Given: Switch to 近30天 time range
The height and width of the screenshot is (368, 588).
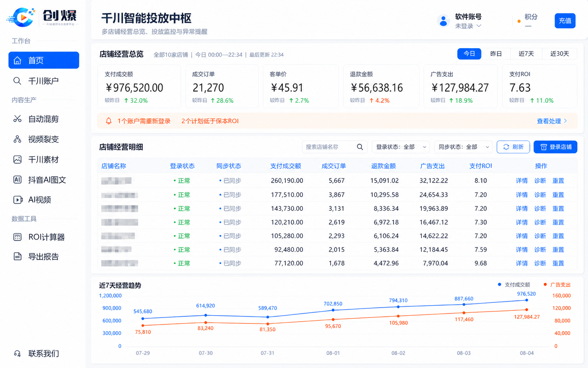Looking at the screenshot, I should click(x=559, y=54).
